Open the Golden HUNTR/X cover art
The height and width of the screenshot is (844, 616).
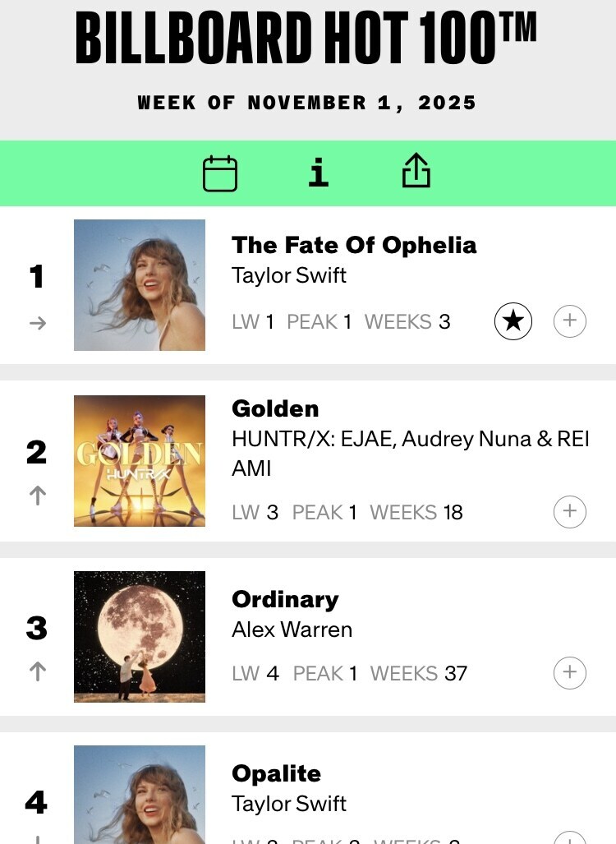click(140, 461)
